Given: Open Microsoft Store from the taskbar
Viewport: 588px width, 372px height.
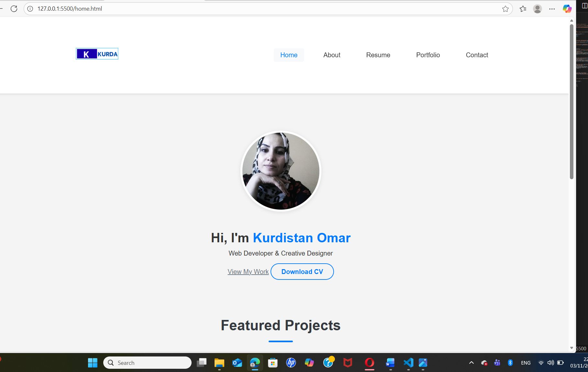Looking at the screenshot, I should click(x=273, y=363).
